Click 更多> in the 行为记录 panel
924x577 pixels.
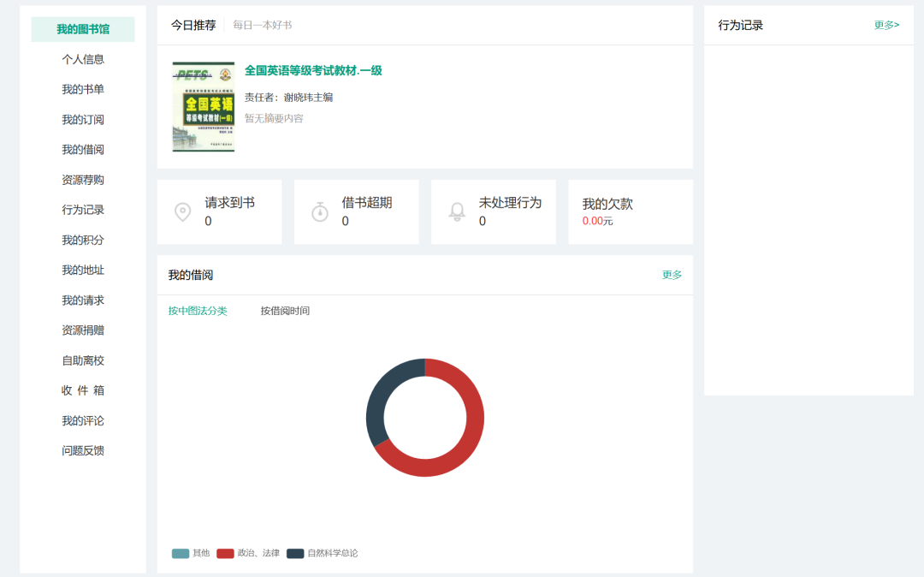(x=888, y=25)
